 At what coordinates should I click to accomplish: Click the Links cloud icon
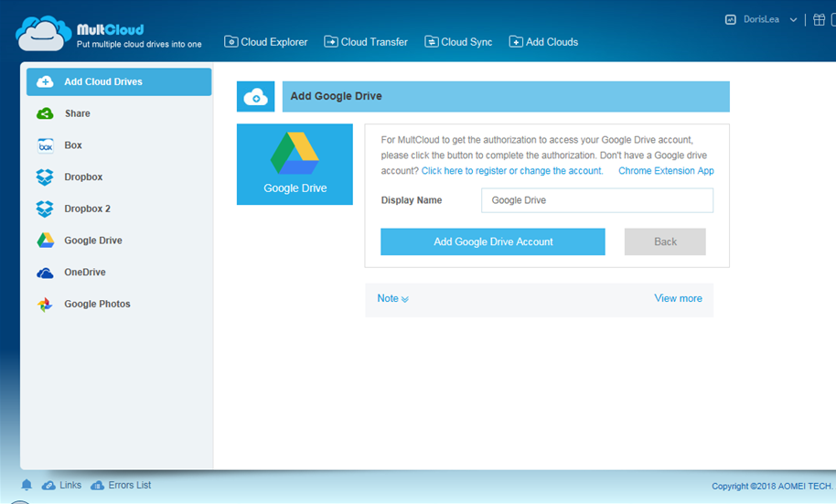48,486
